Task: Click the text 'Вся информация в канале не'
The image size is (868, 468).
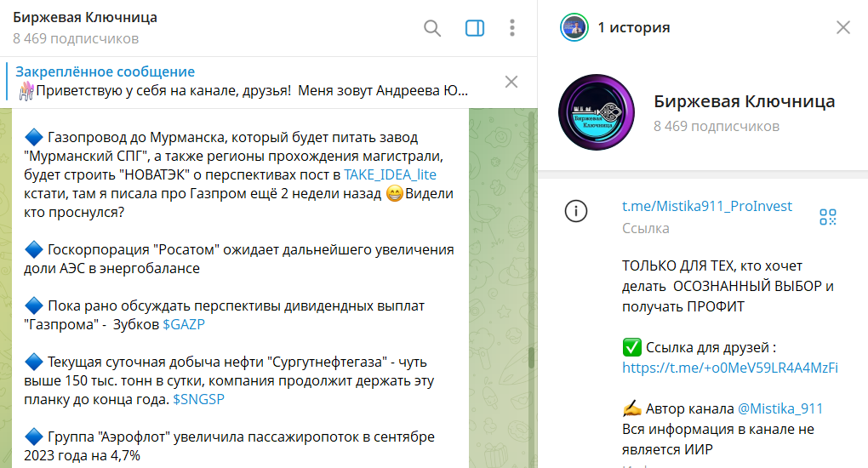Action: (718, 429)
